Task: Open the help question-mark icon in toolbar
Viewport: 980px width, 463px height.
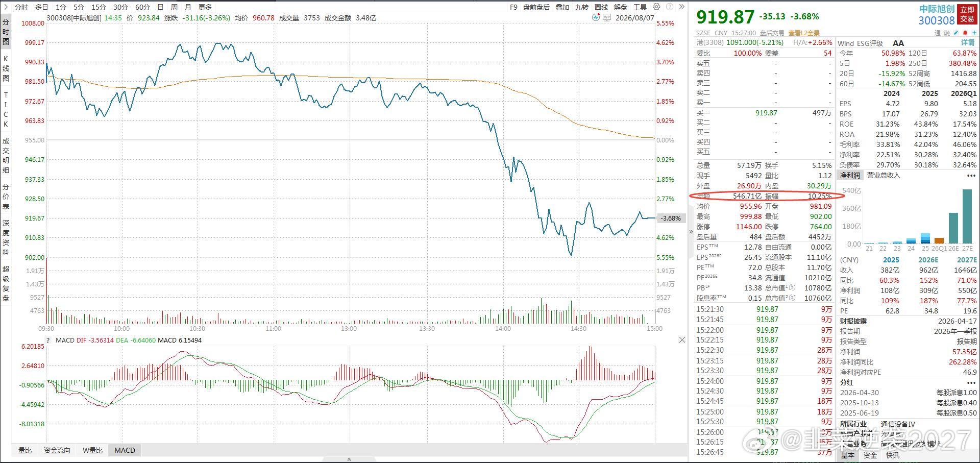Action: click(669, 7)
